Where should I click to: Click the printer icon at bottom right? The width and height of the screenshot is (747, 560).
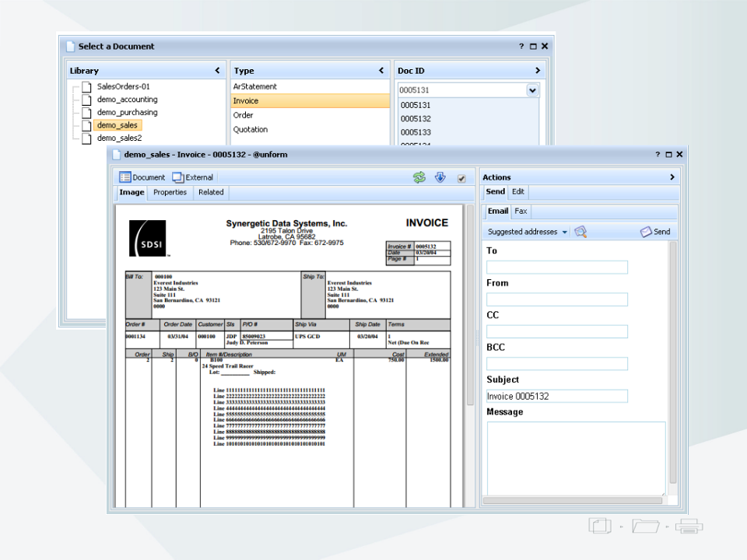click(689, 526)
